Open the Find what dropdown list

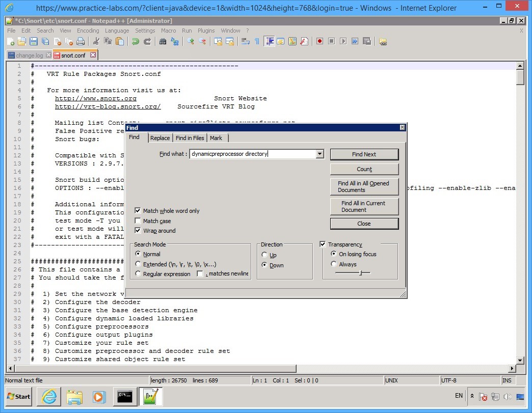(x=320, y=154)
